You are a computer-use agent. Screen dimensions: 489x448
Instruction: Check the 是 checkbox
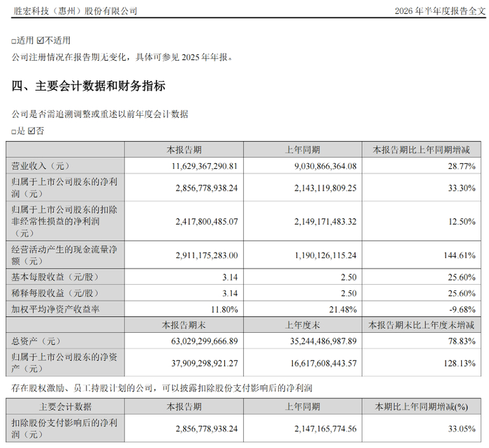[14, 131]
